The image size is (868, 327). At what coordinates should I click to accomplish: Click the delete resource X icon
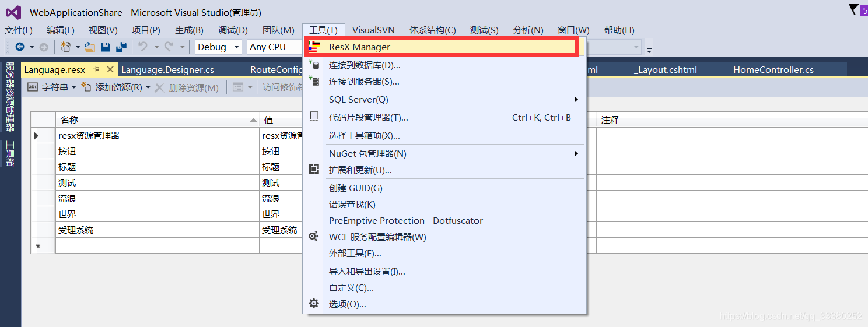click(x=159, y=87)
